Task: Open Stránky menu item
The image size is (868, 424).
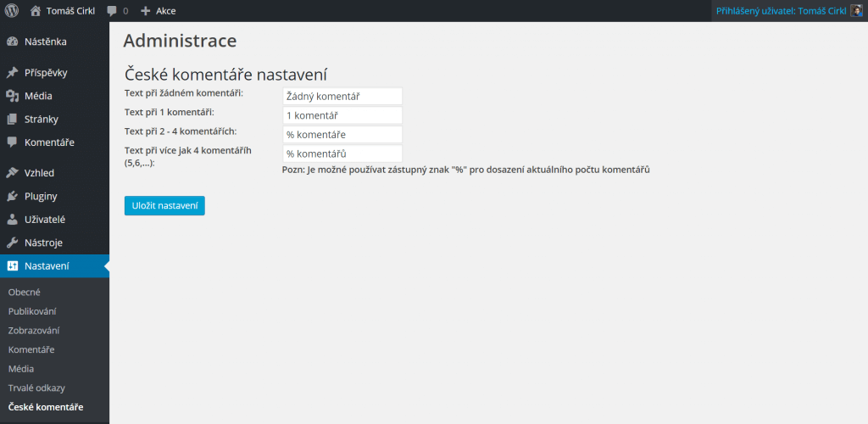Action: pos(54,119)
